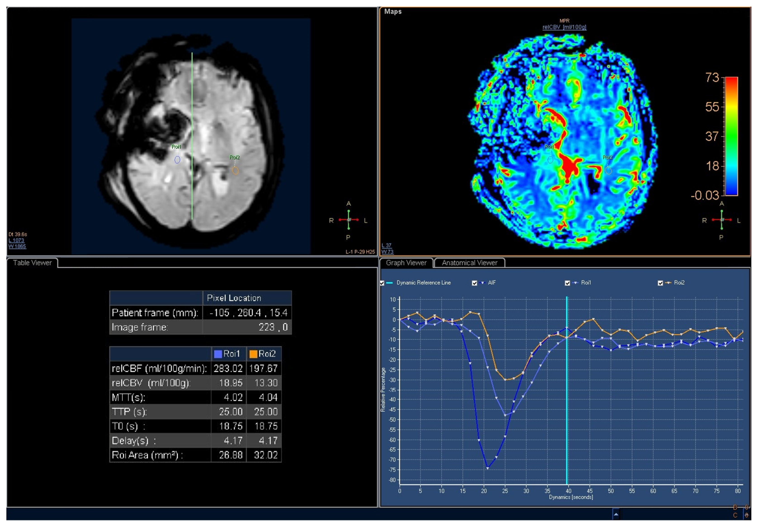Expand the bottom bar up-arrow button

click(616, 515)
